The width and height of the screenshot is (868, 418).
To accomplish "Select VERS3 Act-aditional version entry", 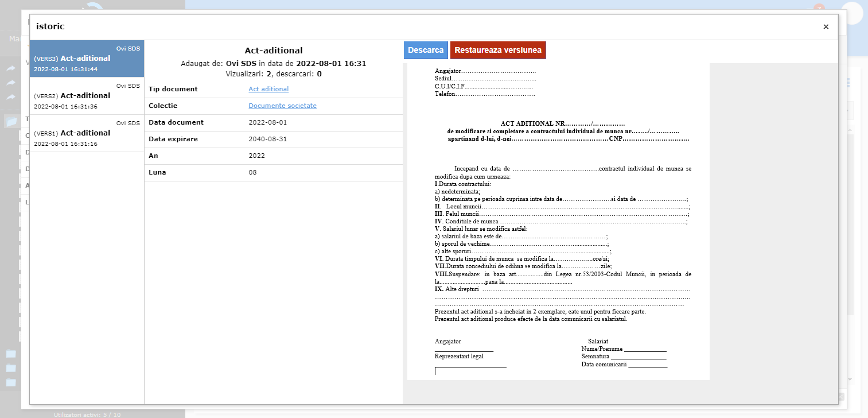I will (87, 59).
